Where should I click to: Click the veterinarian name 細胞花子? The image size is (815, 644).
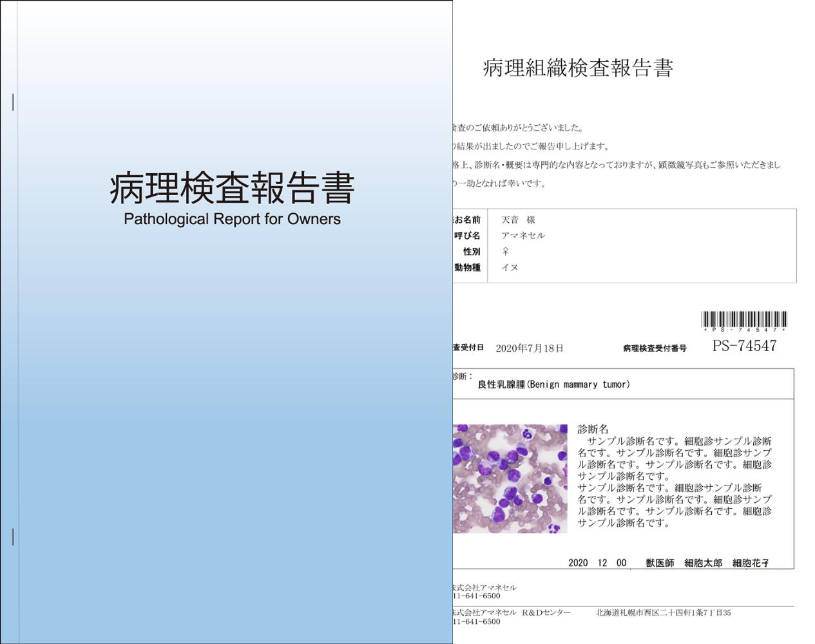tap(751, 563)
